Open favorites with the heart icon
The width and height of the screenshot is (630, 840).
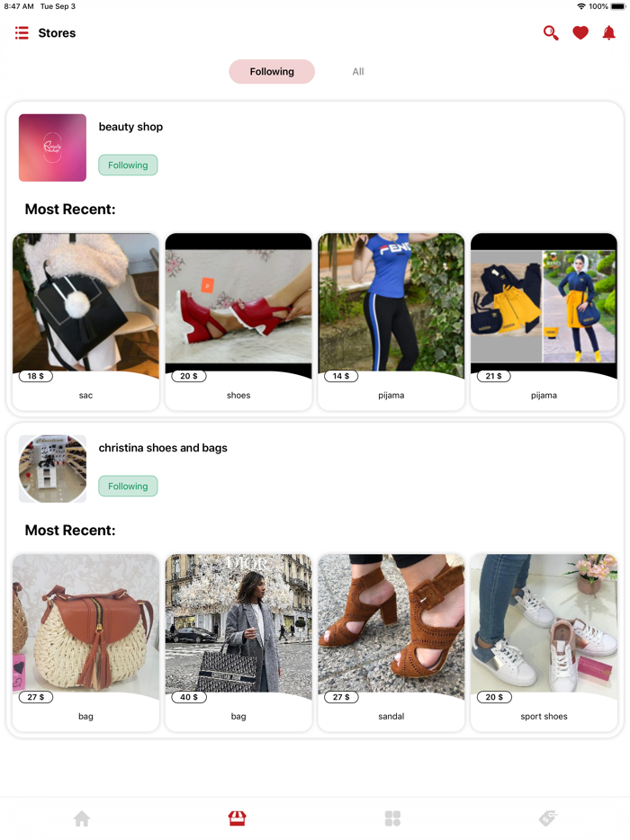point(580,33)
